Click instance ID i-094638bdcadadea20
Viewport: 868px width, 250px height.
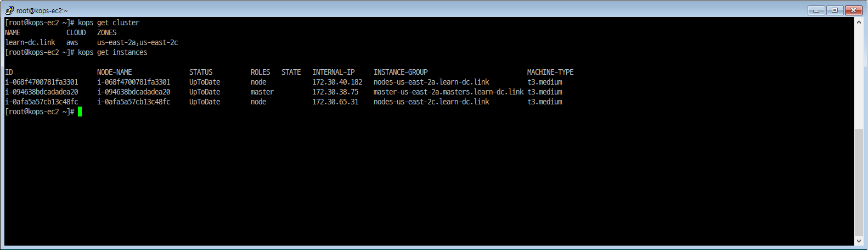coord(42,92)
